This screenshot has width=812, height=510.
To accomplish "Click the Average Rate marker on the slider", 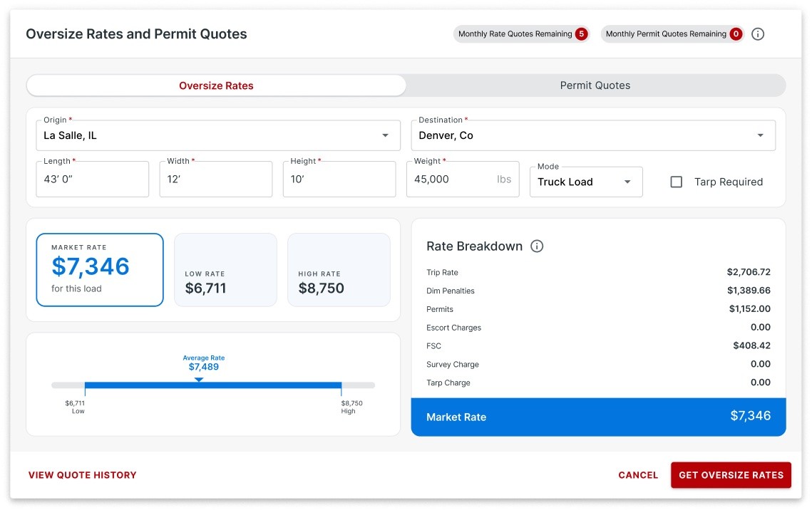I will [x=199, y=381].
